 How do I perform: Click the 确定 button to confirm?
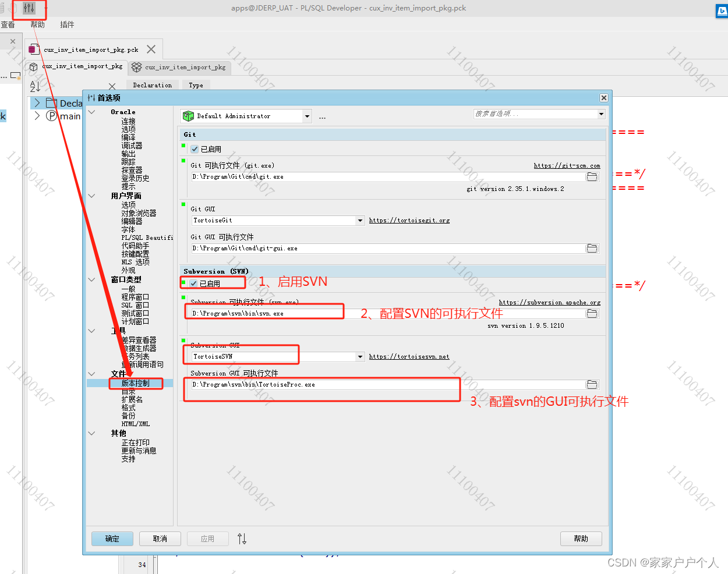click(112, 538)
